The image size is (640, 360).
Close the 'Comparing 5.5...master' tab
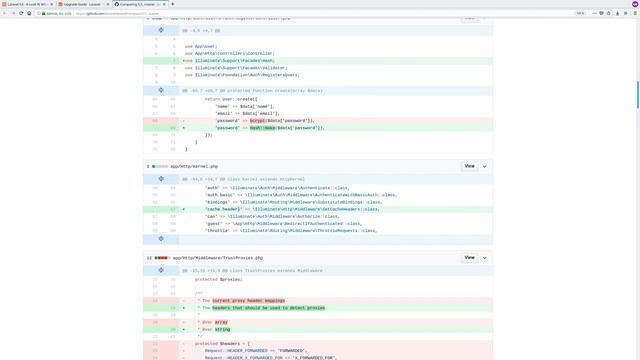(x=164, y=4)
